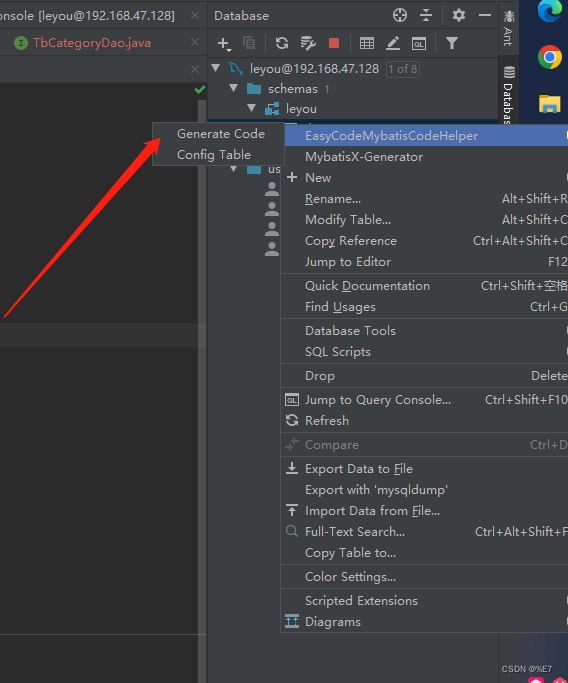Select Import Data from File...
Image resolution: width=568 pixels, height=683 pixels.
[424, 511]
